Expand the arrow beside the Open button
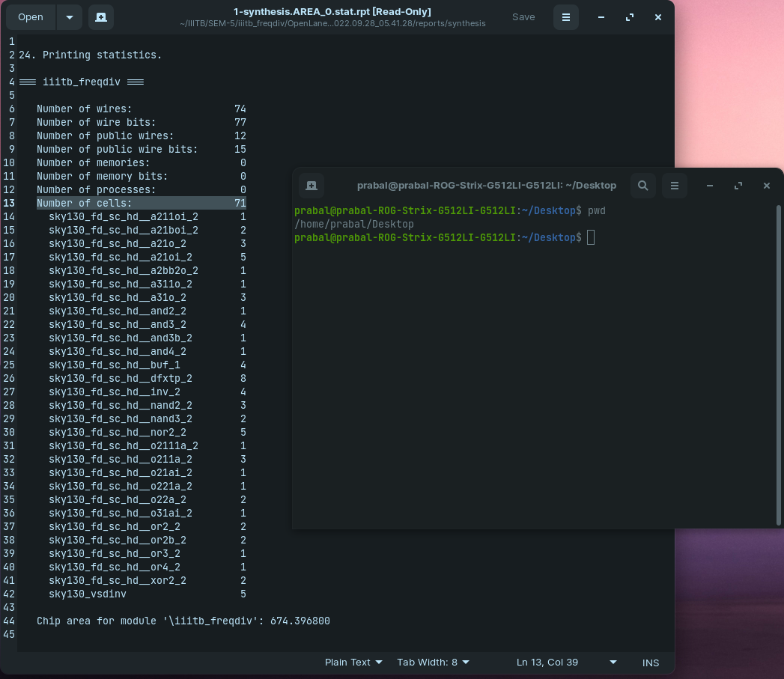This screenshot has width=784, height=679. point(70,16)
